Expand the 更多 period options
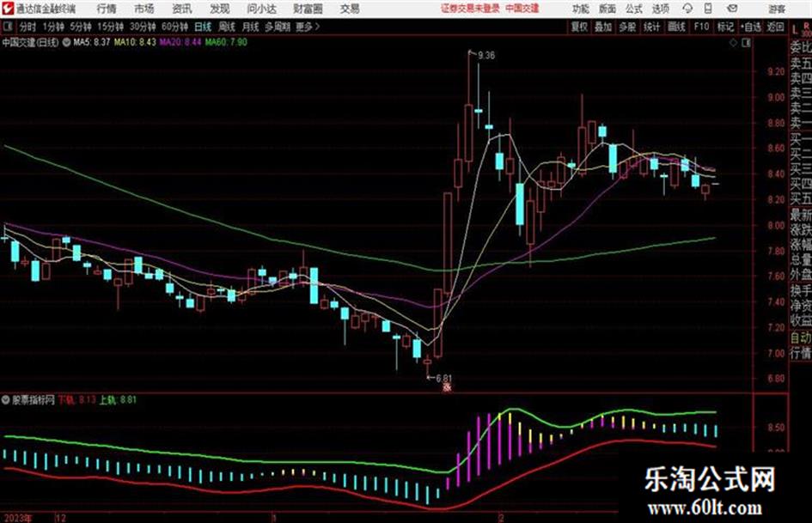Viewport: 812px width, 523px height. coord(308,27)
